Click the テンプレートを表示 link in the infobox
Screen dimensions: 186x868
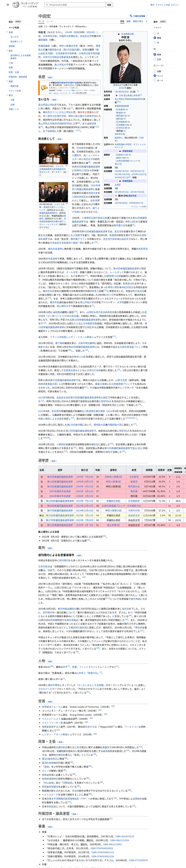[139, 207]
